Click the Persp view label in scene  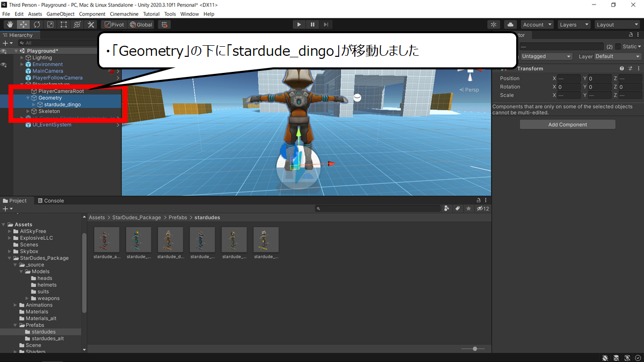pos(469,90)
